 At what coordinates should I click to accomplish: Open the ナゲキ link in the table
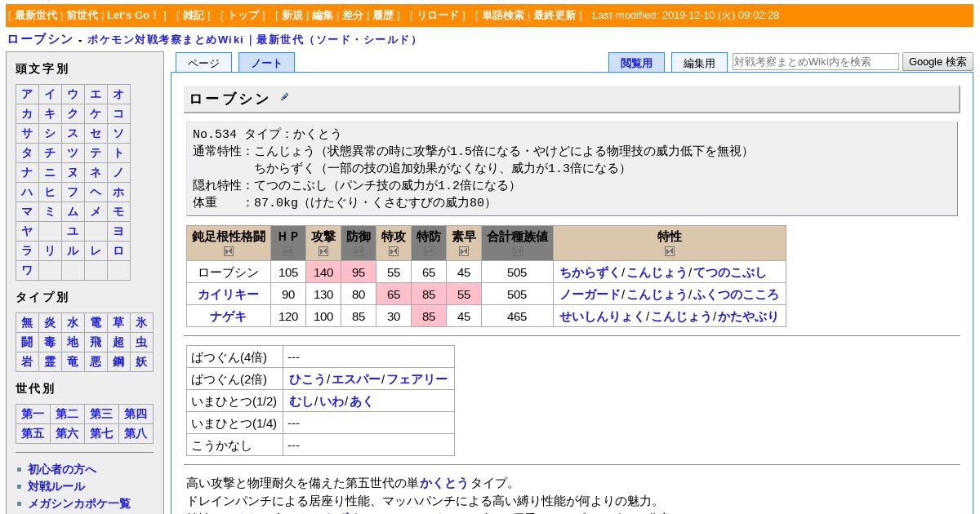(229, 317)
